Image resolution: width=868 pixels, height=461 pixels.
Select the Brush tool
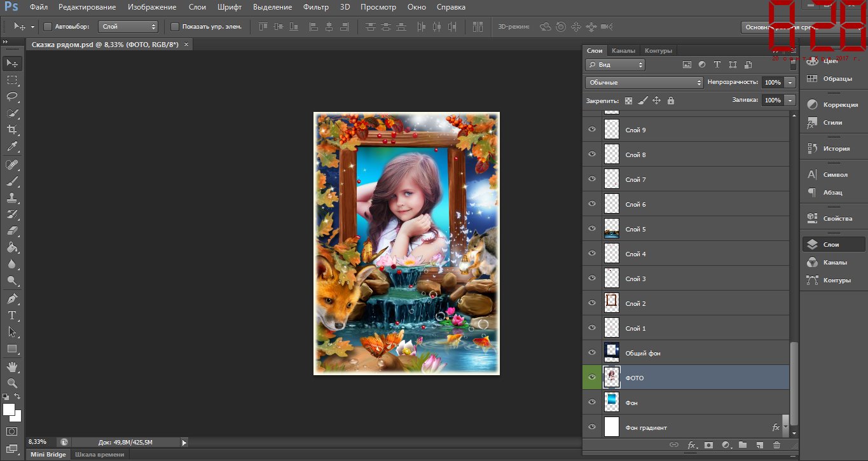[12, 181]
